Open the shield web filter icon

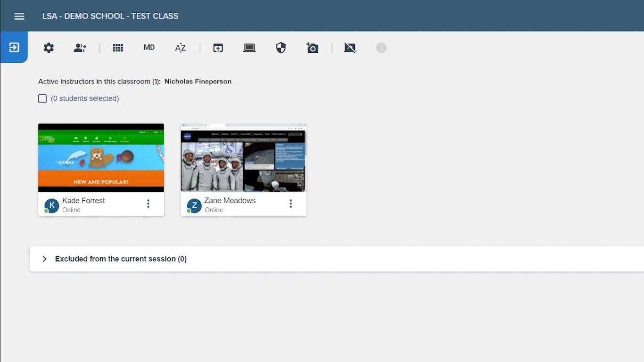(281, 48)
